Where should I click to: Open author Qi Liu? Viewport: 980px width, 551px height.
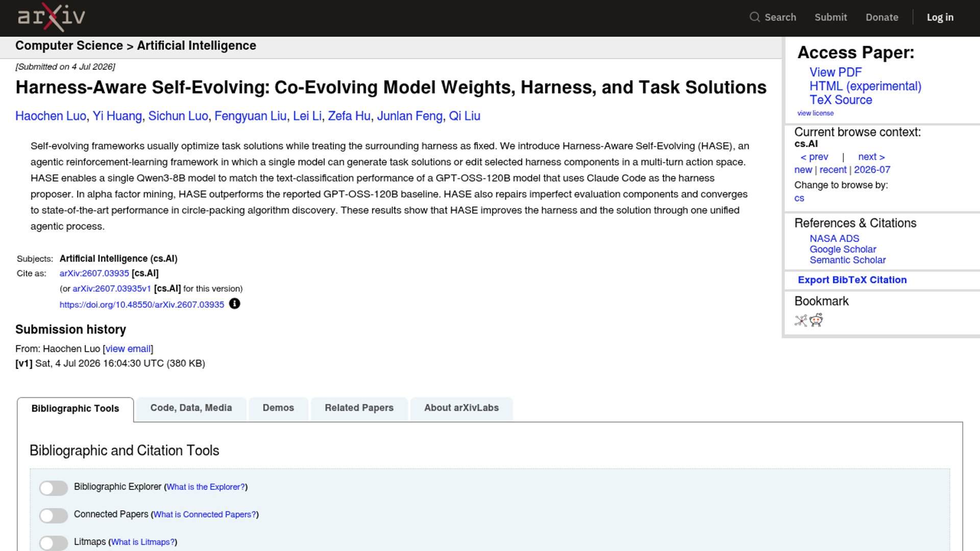(464, 116)
